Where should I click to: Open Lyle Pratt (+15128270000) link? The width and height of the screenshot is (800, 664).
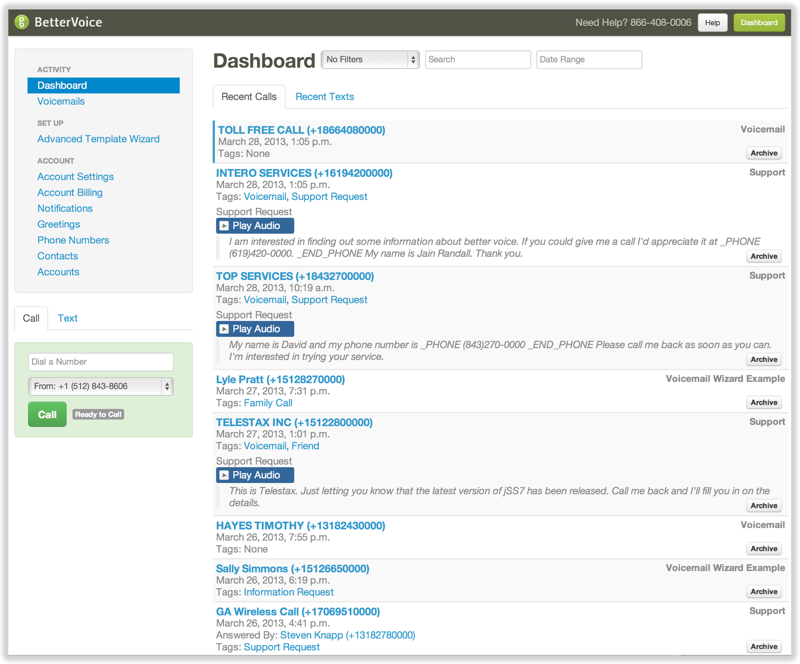(x=280, y=379)
